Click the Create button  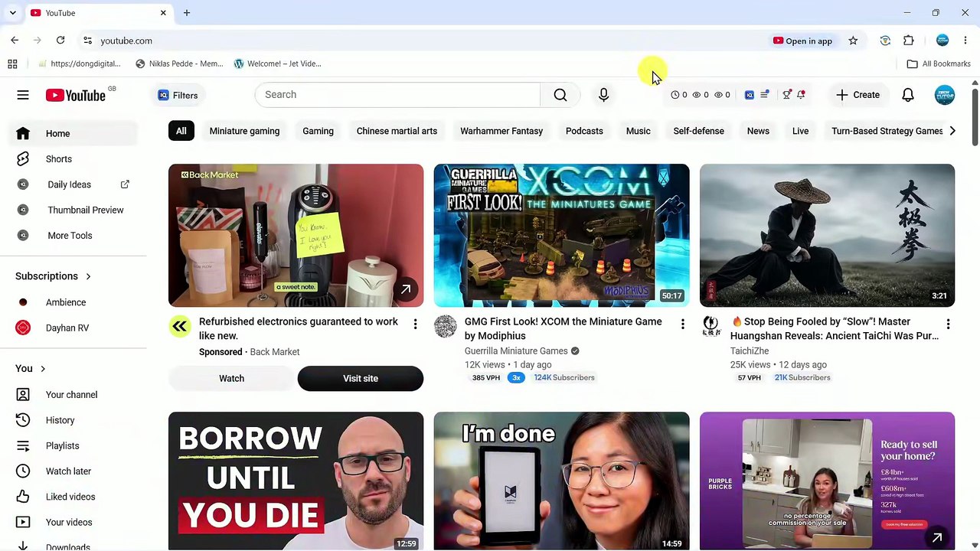pos(857,95)
